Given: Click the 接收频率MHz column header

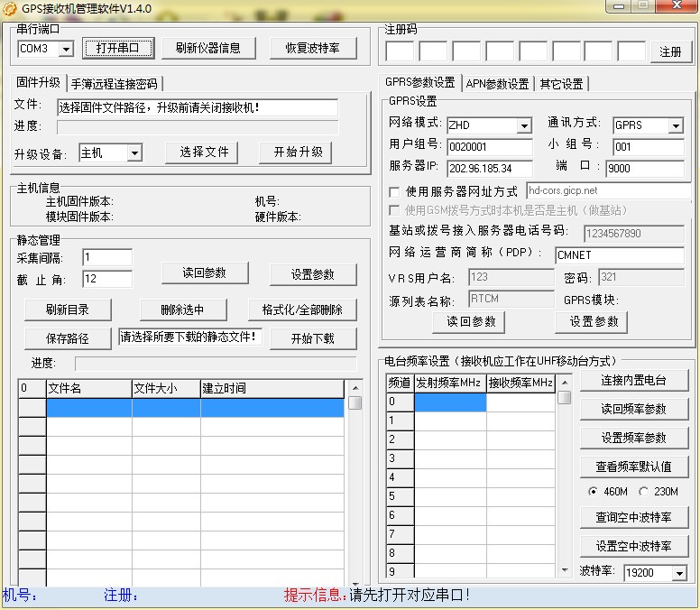Looking at the screenshot, I should click(x=521, y=383).
